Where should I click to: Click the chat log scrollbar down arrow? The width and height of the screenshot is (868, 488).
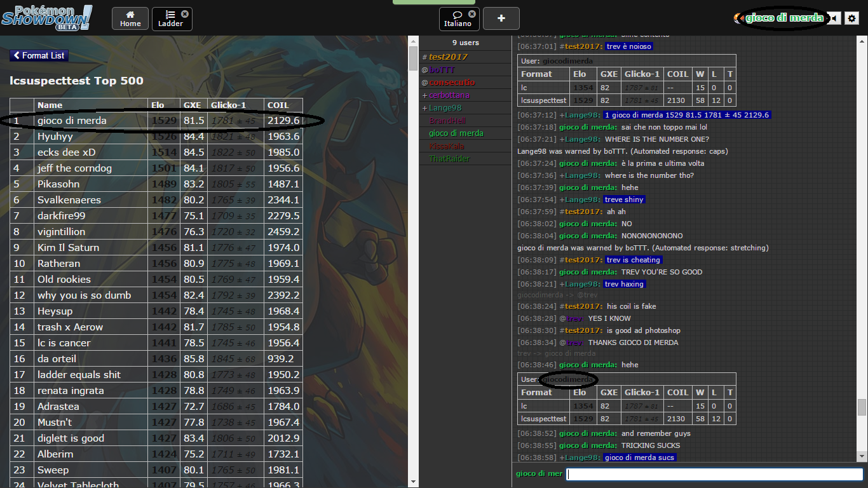tap(862, 456)
